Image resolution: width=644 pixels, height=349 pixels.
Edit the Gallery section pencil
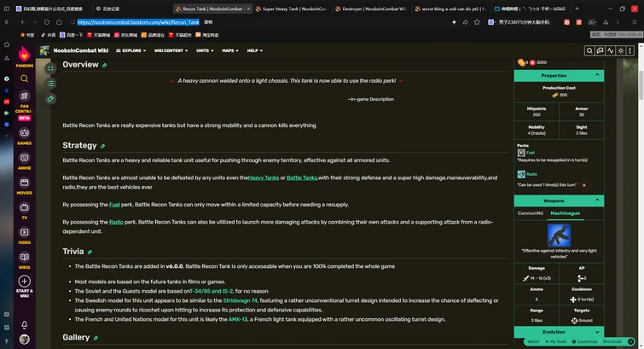[x=96, y=338]
